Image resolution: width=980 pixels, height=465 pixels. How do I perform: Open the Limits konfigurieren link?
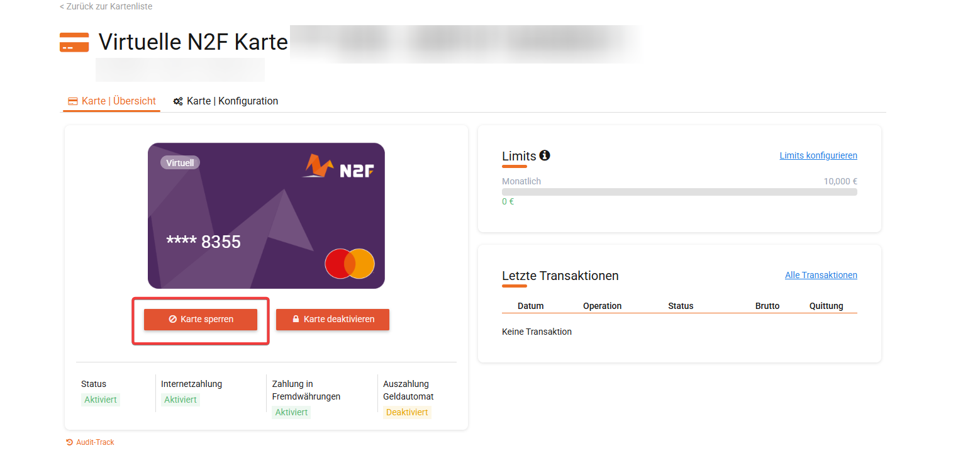click(x=818, y=155)
